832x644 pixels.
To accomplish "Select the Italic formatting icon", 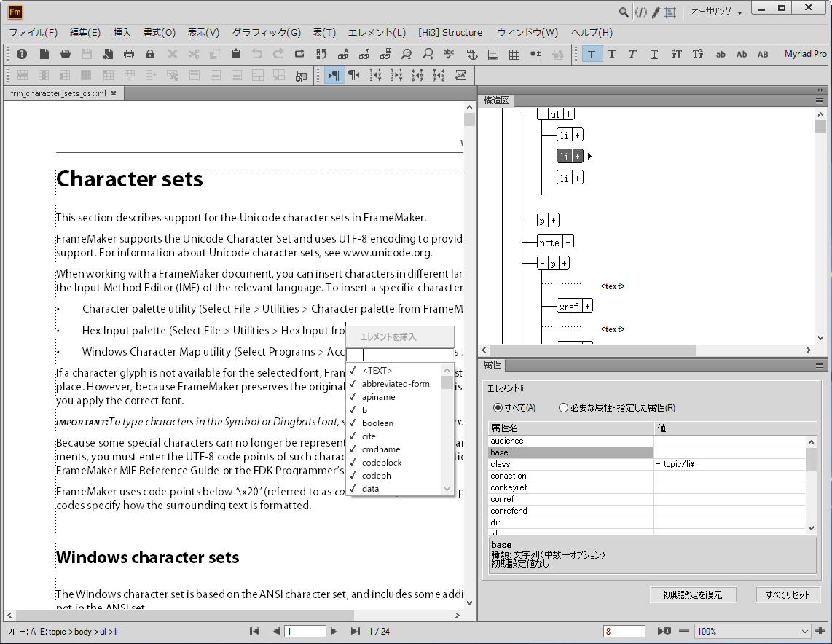I will 633,54.
